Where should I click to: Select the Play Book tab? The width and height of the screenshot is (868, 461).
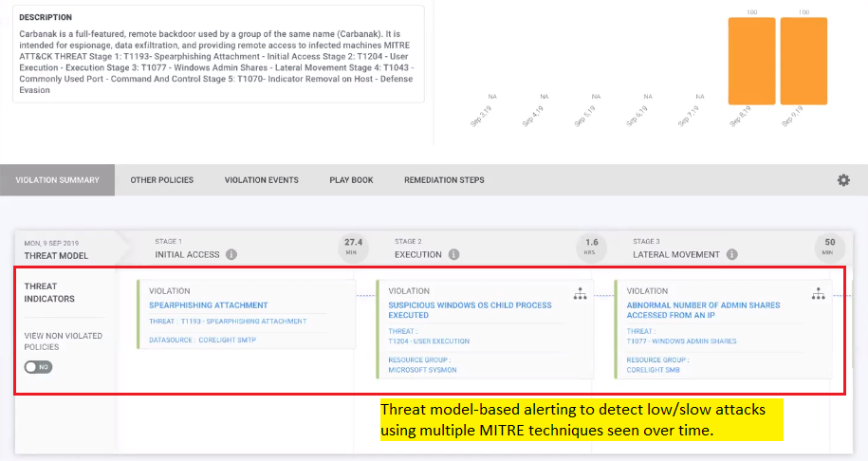pyautogui.click(x=351, y=180)
